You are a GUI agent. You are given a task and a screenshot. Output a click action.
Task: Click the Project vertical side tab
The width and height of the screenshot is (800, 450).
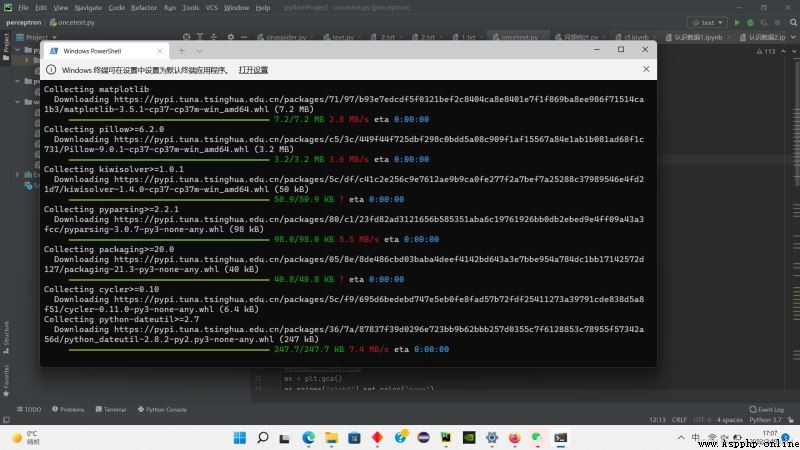[x=6, y=47]
